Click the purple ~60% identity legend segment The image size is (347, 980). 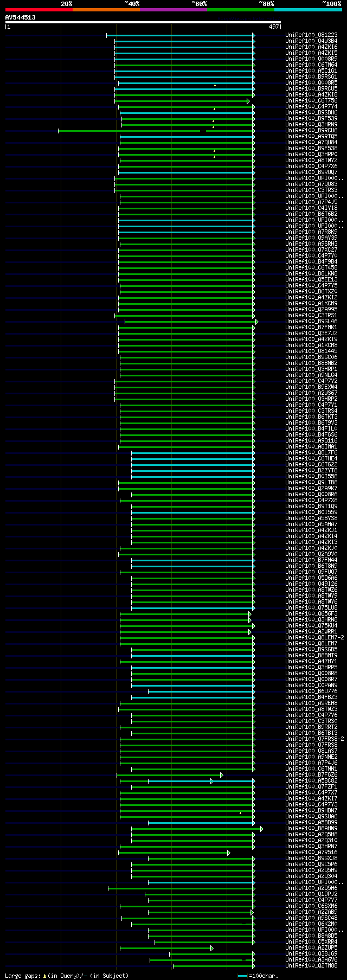173,10
